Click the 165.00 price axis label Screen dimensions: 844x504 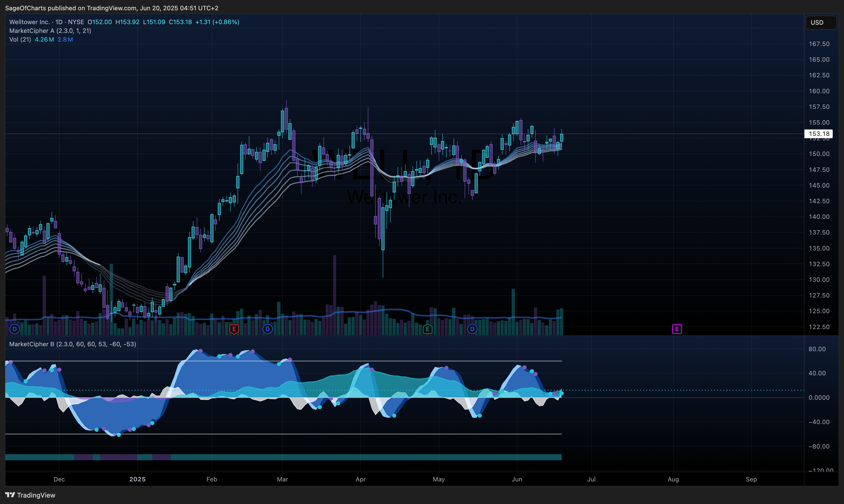tap(819, 59)
